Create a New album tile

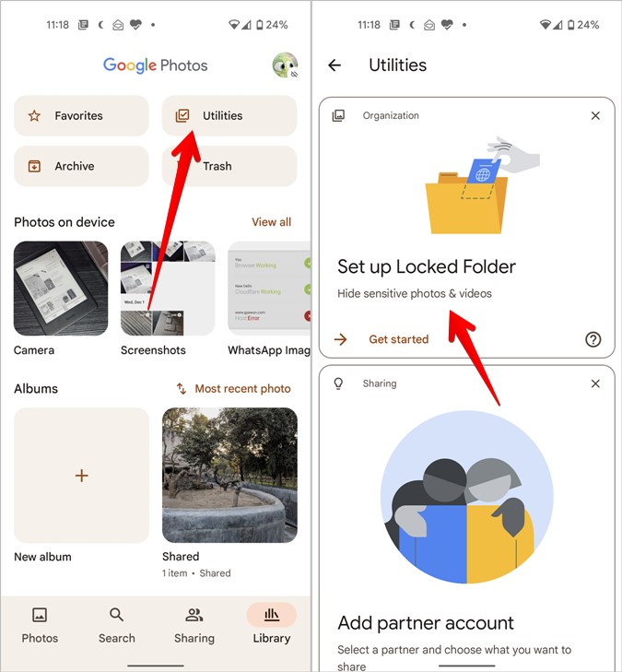click(81, 476)
